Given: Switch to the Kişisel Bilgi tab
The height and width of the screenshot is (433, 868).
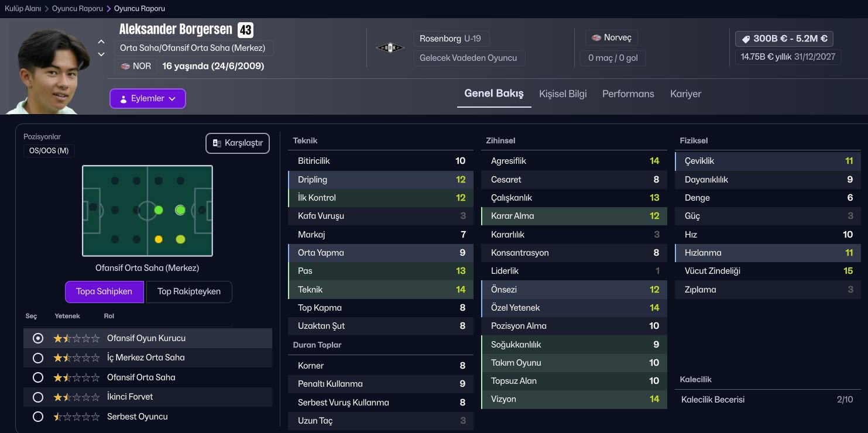Looking at the screenshot, I should click(562, 94).
